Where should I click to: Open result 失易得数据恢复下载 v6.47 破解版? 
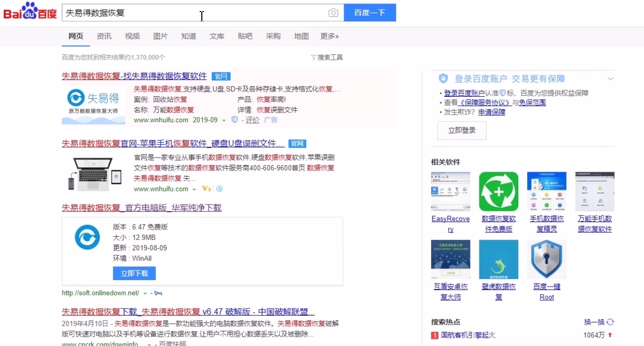pyautogui.click(x=188, y=311)
